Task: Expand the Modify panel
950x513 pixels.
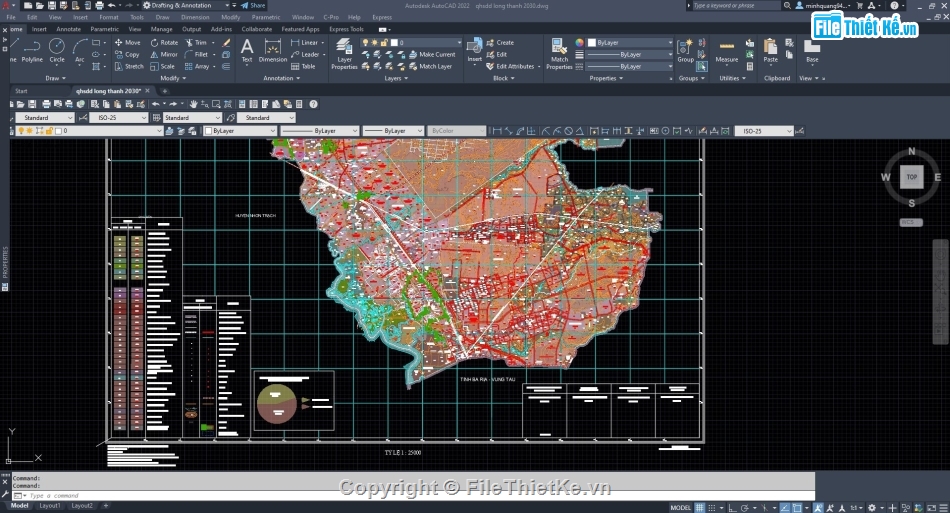Action: pyautogui.click(x=173, y=78)
